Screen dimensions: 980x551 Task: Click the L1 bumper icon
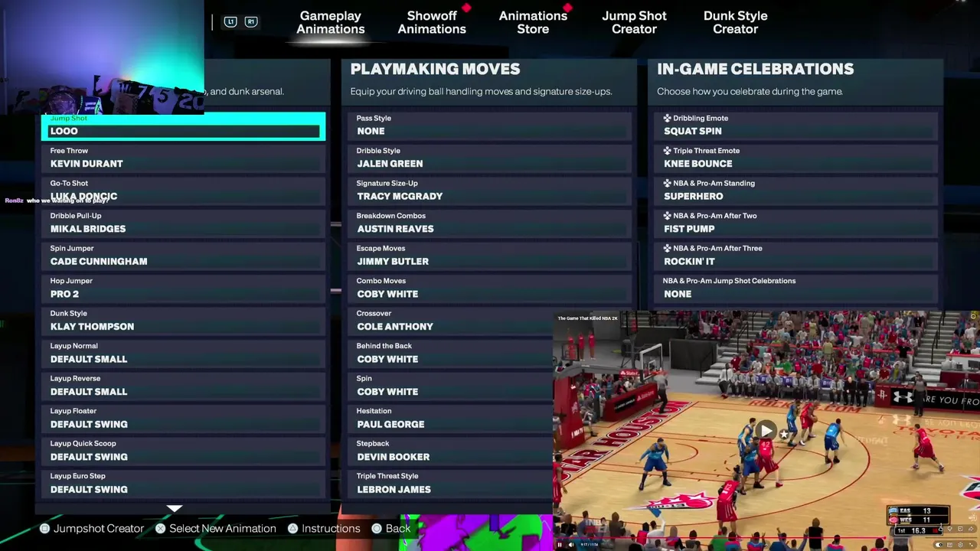(x=230, y=22)
